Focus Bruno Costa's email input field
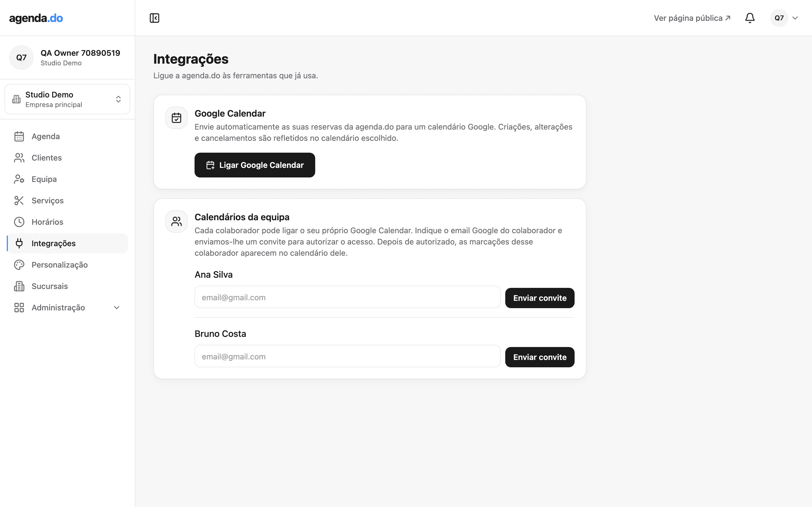The height and width of the screenshot is (507, 812). 348,356
